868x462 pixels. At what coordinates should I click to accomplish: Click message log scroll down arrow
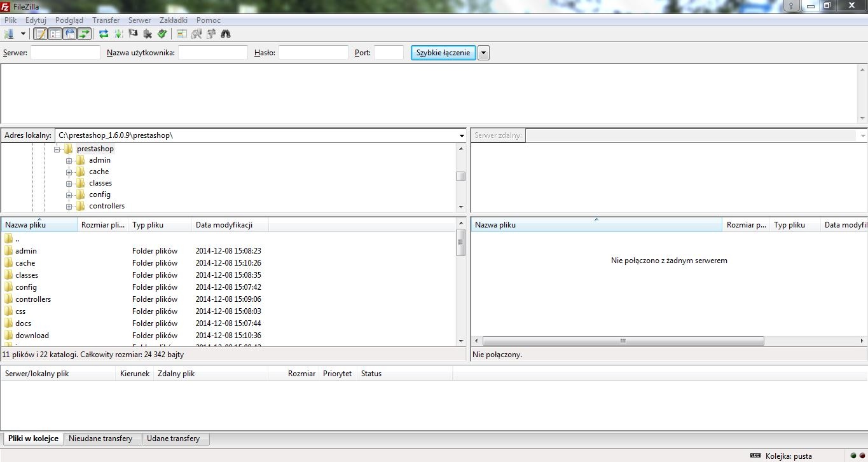862,118
